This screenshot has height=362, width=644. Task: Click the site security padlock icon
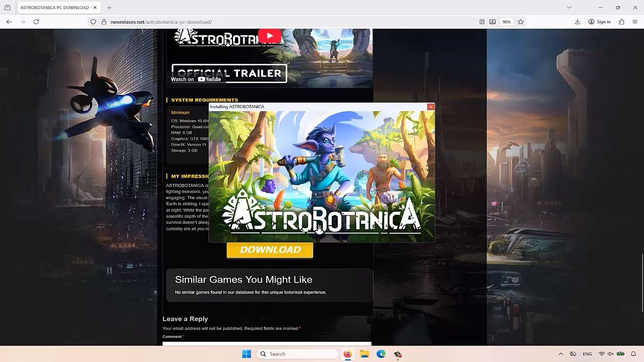104,22
